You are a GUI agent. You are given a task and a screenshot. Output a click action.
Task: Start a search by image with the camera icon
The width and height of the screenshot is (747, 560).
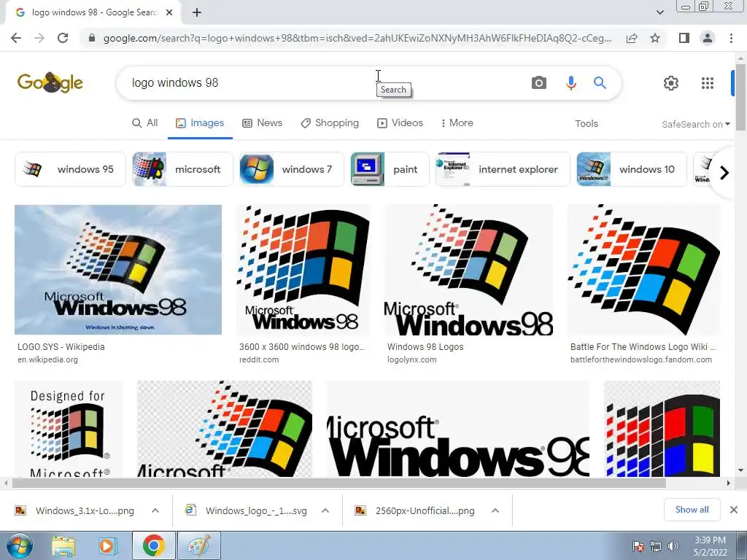point(539,83)
